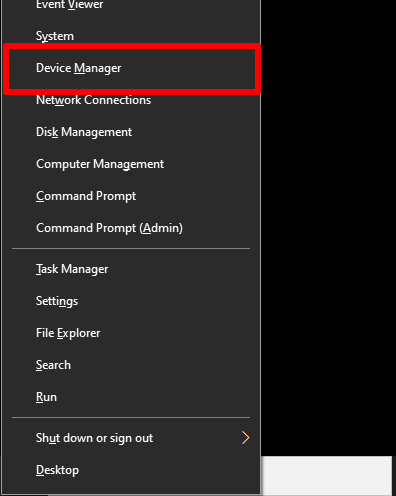The height and width of the screenshot is (496, 396).
Task: Open Computer Management
Action: click(131, 164)
